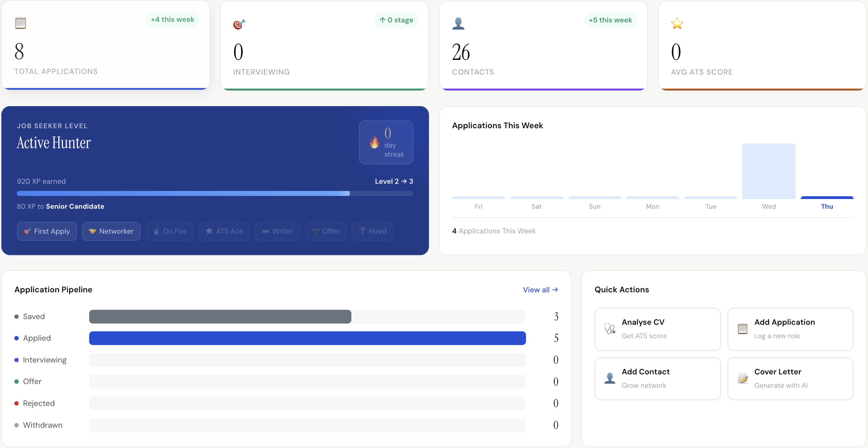The width and height of the screenshot is (868, 448).
Task: Select the Withdrawn pipeline label
Action: (42, 425)
